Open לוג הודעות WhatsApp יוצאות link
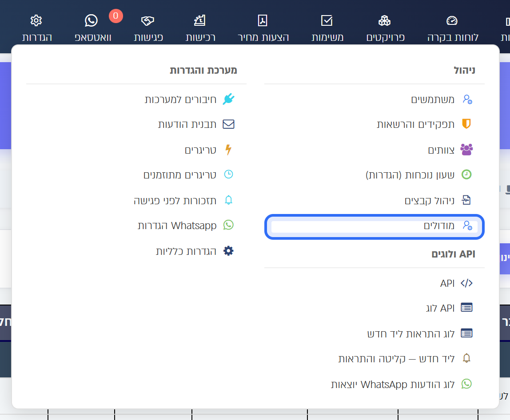Viewport: 510px width, 420px height. coord(393,384)
